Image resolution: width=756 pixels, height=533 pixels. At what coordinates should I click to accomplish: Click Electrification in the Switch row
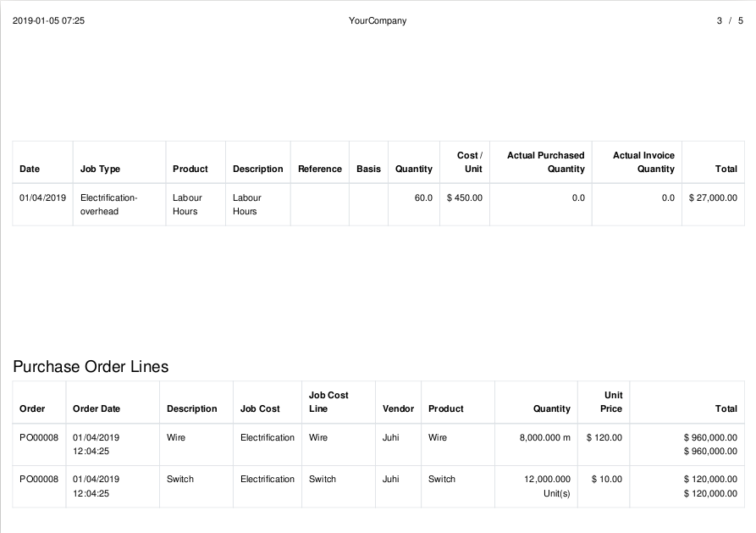(268, 479)
